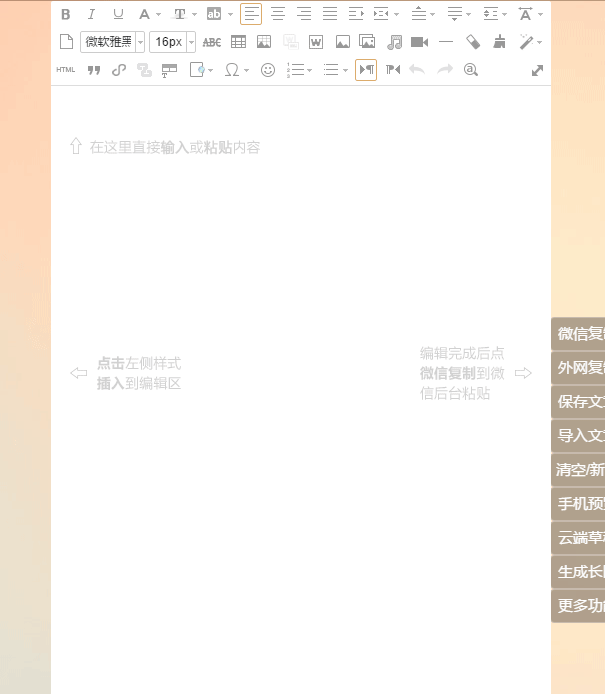Viewport: 605px width, 694px height.
Task: Insert a table
Action: point(238,42)
